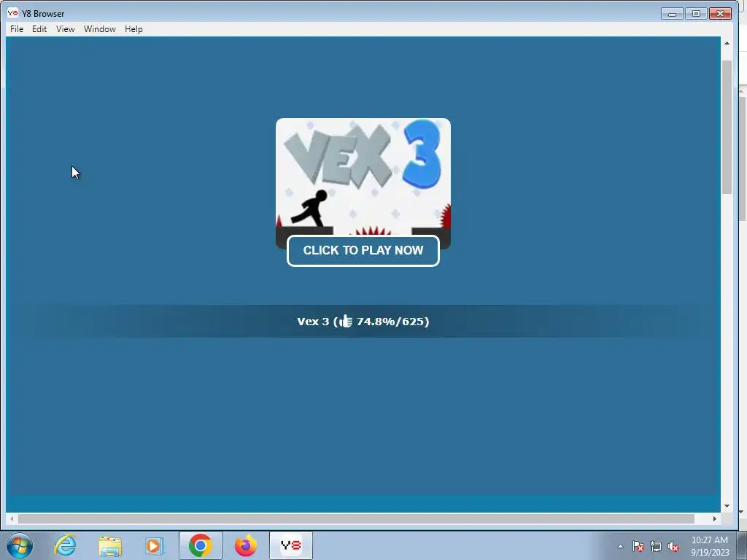747x560 pixels.
Task: Click the horizontal scrollbar right arrow
Action: [715, 518]
